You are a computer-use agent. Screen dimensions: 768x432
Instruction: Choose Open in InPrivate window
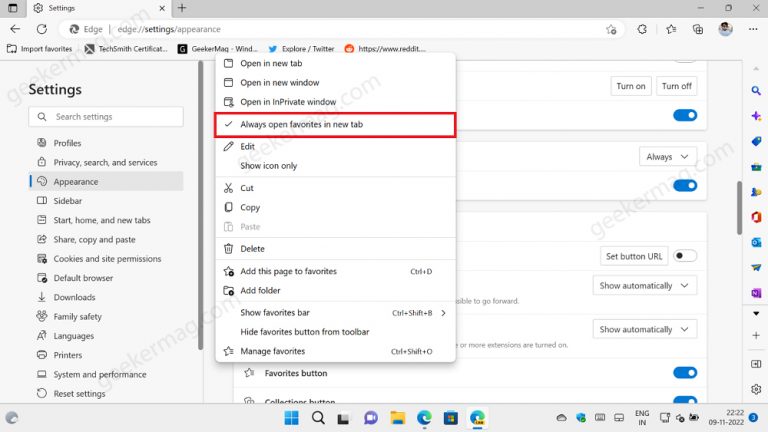coord(335,102)
